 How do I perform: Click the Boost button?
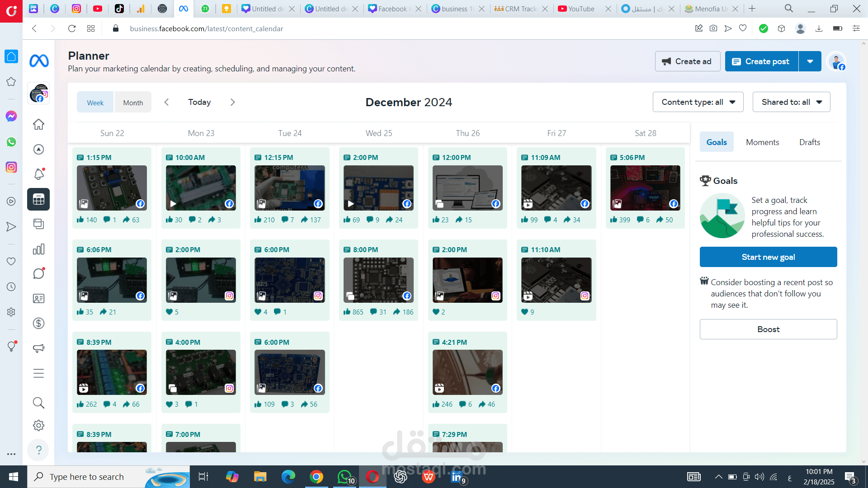click(768, 329)
